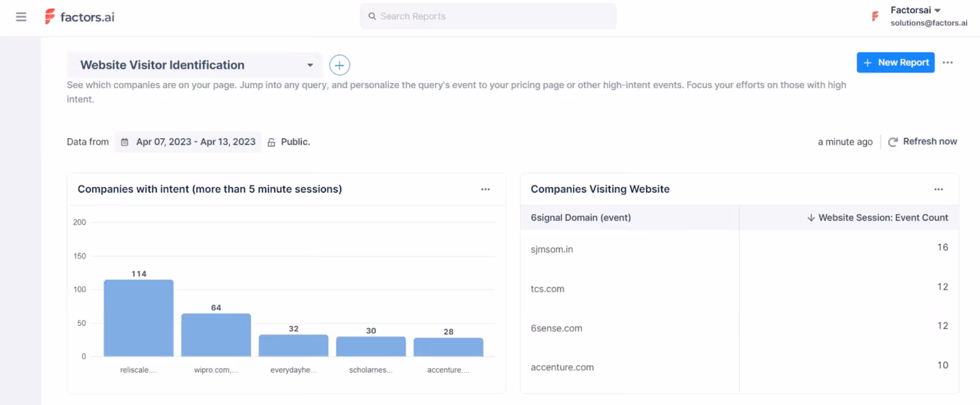
Task: Open options for Companies Visiting Website widget
Action: [939, 189]
